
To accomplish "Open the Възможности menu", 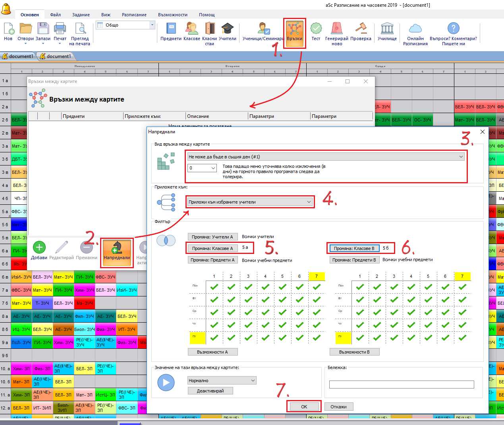I will pos(172,15).
